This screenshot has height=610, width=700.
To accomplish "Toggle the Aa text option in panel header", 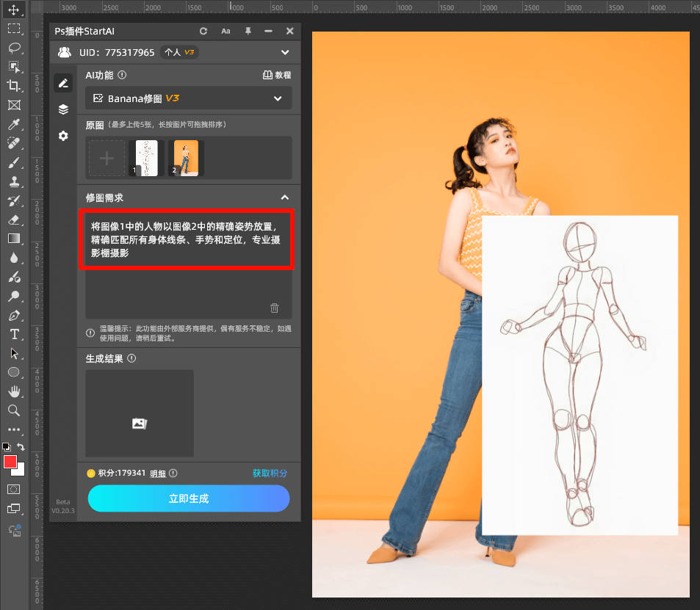I will (225, 31).
